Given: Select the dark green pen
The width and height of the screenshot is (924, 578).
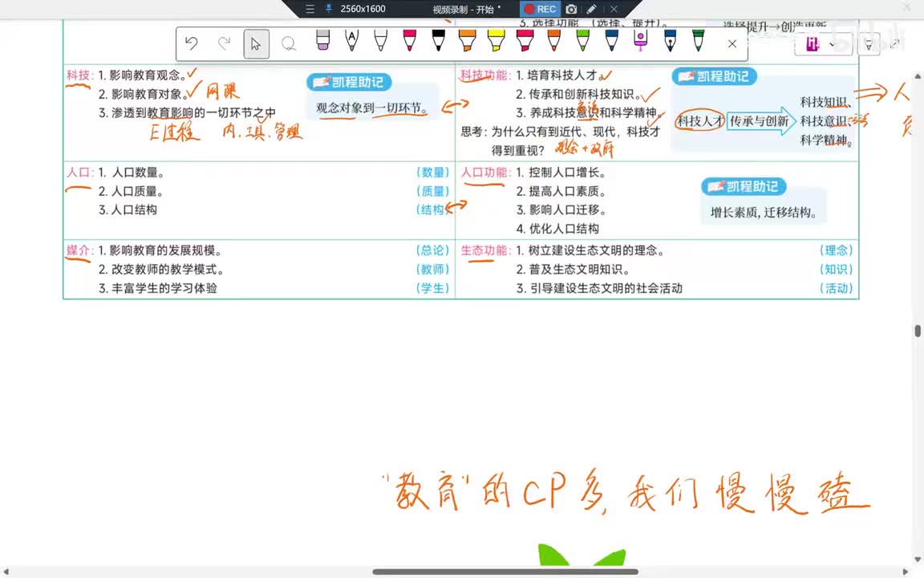Looking at the screenshot, I should (699, 40).
